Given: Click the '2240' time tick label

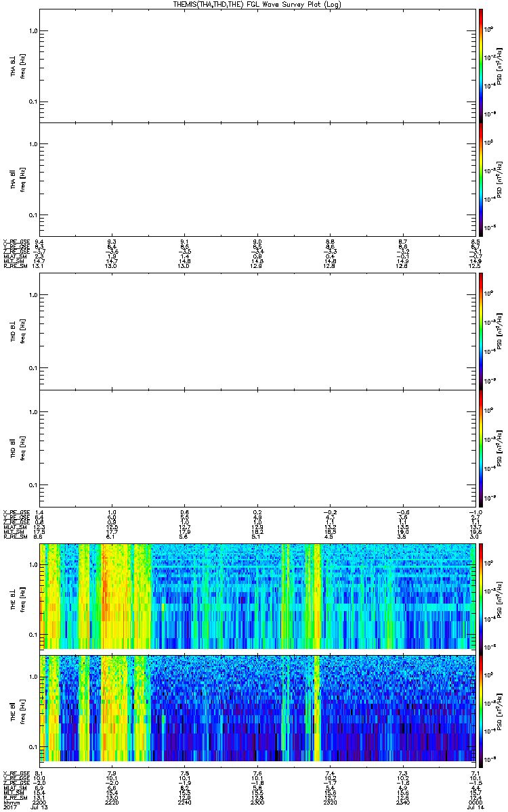Looking at the screenshot, I should (x=185, y=801).
